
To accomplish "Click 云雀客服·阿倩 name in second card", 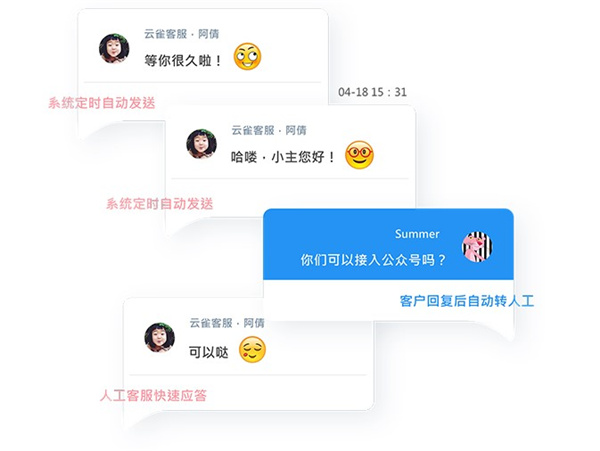I will click(269, 130).
